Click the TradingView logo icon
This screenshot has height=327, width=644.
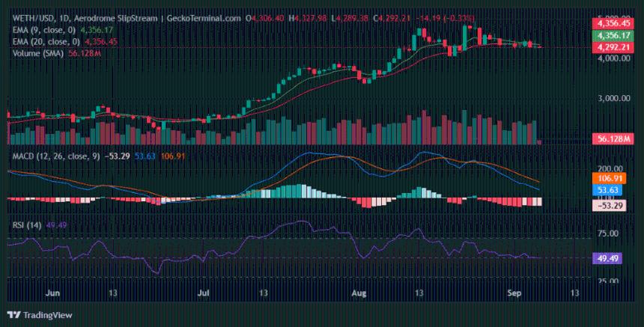coord(13,315)
